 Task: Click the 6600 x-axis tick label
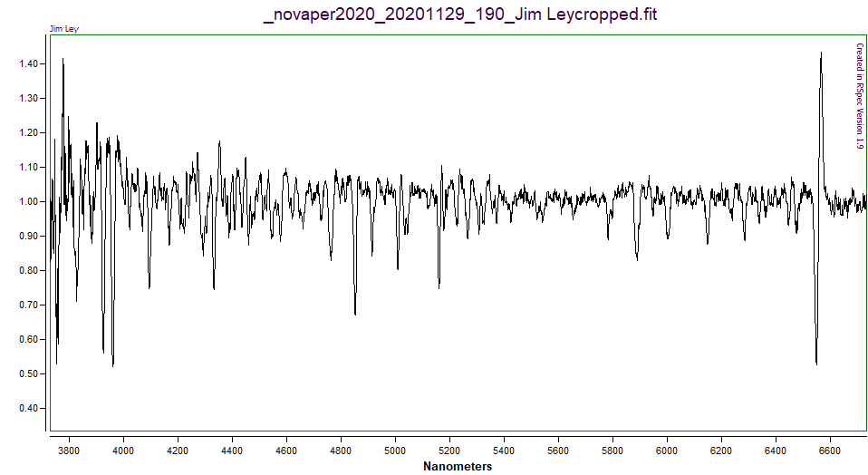coord(830,448)
